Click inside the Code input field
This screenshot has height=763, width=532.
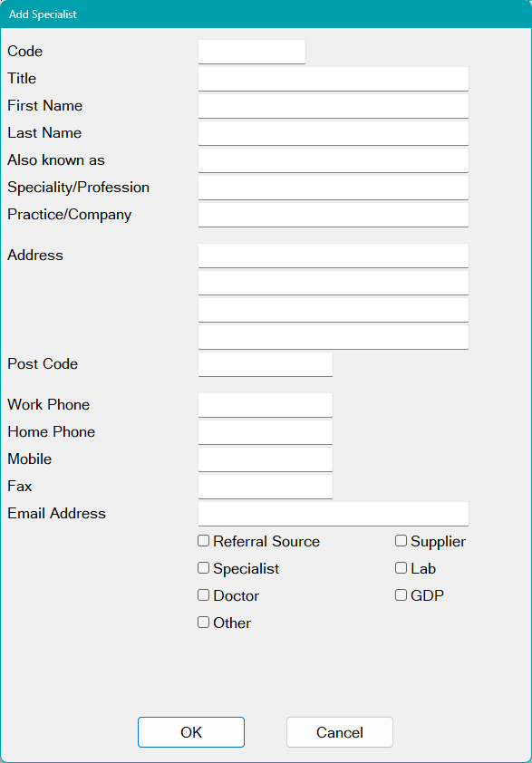[251, 52]
